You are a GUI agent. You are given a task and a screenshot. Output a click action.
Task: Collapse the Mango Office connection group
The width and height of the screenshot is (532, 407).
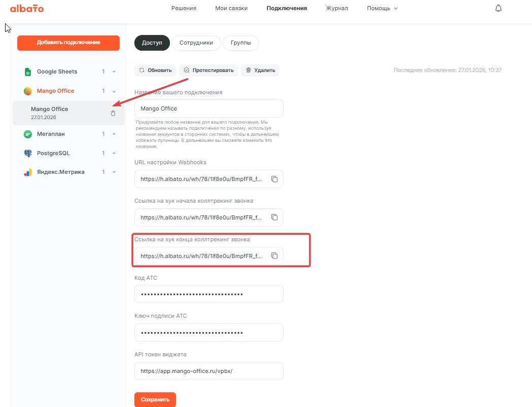[114, 91]
